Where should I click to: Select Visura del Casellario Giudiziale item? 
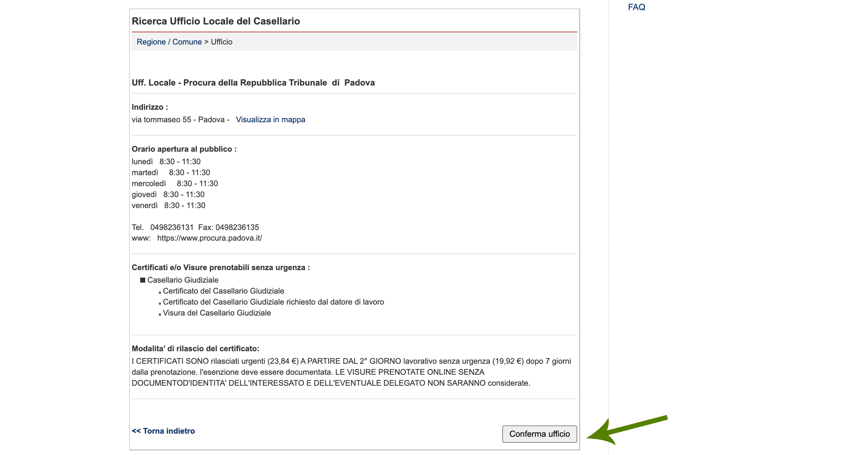217,313
